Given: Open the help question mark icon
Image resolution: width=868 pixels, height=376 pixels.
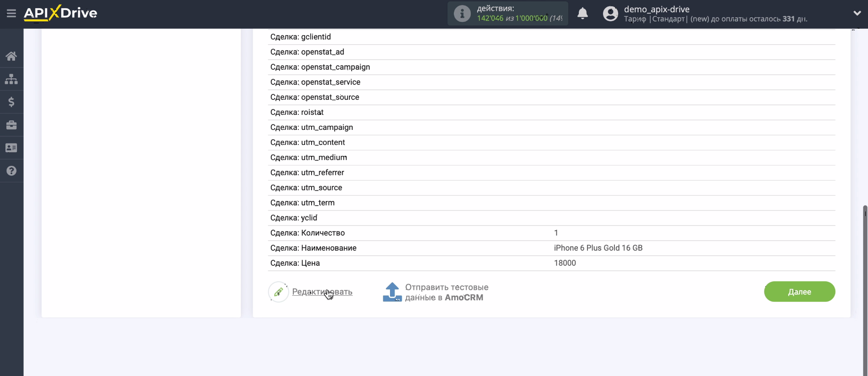Looking at the screenshot, I should pyautogui.click(x=11, y=171).
